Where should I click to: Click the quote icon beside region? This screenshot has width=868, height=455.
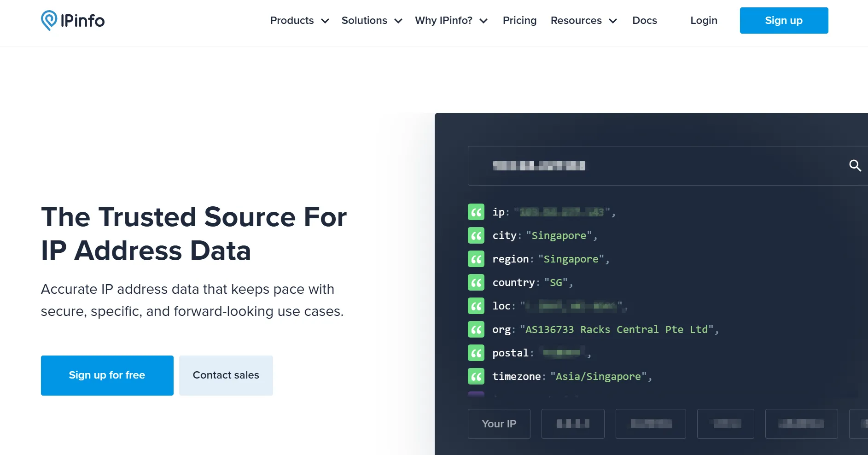(x=476, y=259)
